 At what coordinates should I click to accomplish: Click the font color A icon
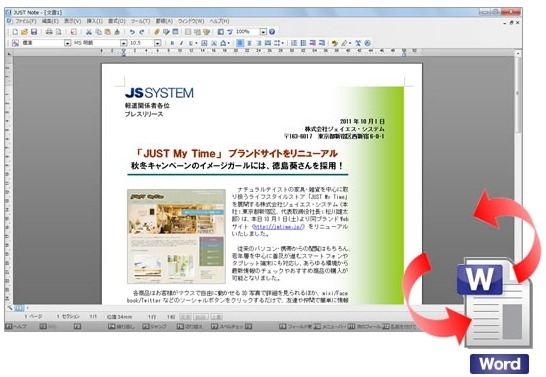pos(223,43)
